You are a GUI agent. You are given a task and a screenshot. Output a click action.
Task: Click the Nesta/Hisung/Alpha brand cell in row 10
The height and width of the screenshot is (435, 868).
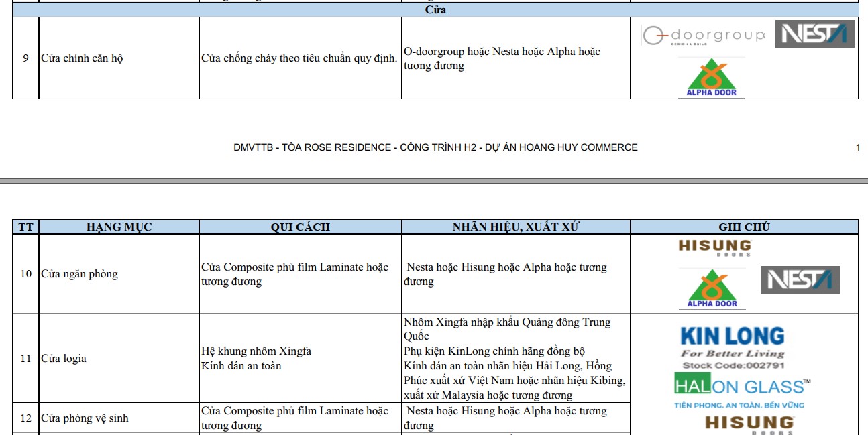516,274
